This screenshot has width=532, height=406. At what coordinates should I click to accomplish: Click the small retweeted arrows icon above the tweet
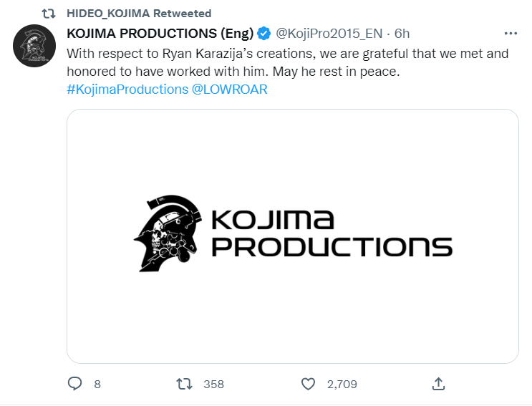point(49,14)
